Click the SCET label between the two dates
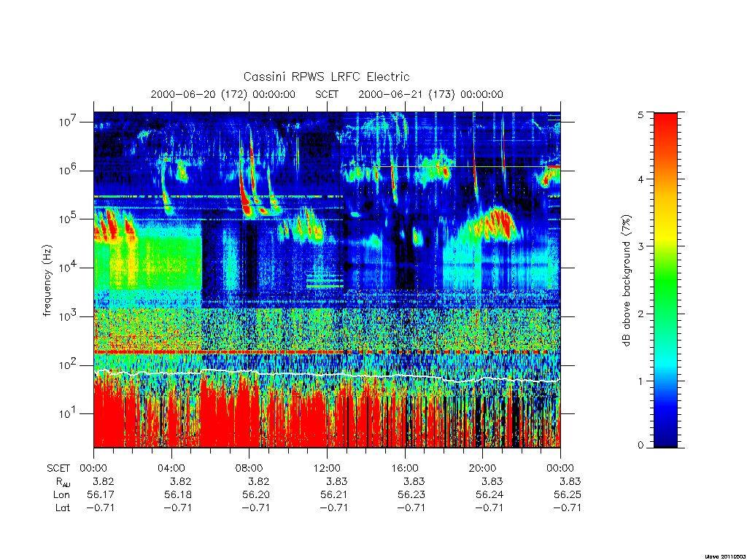Viewport: 747px width, 560px height. click(x=327, y=94)
